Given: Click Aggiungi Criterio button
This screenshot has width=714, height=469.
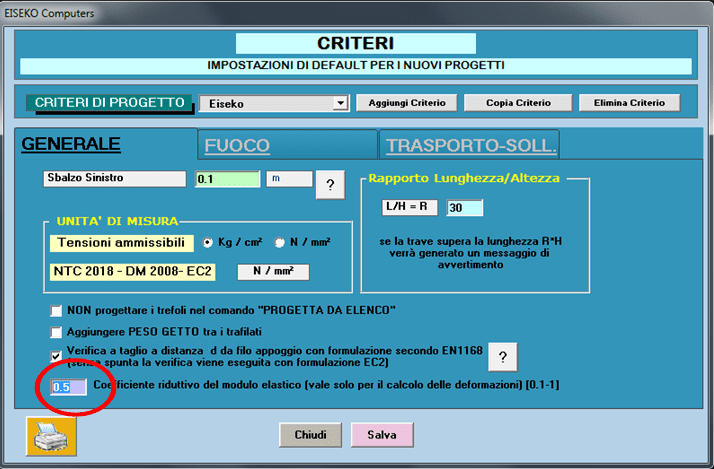Looking at the screenshot, I should [x=407, y=103].
